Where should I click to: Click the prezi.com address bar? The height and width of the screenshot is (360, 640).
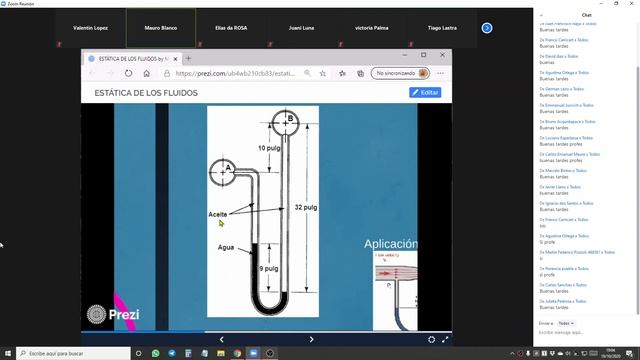pos(235,73)
